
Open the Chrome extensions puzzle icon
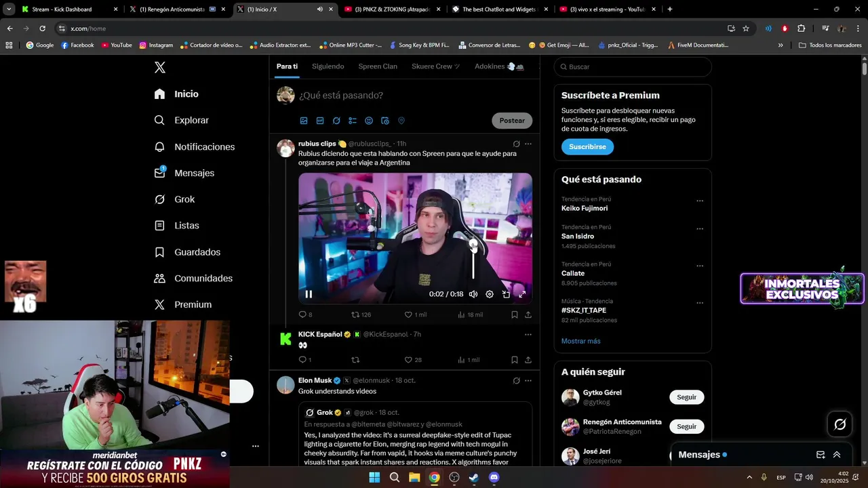801,28
